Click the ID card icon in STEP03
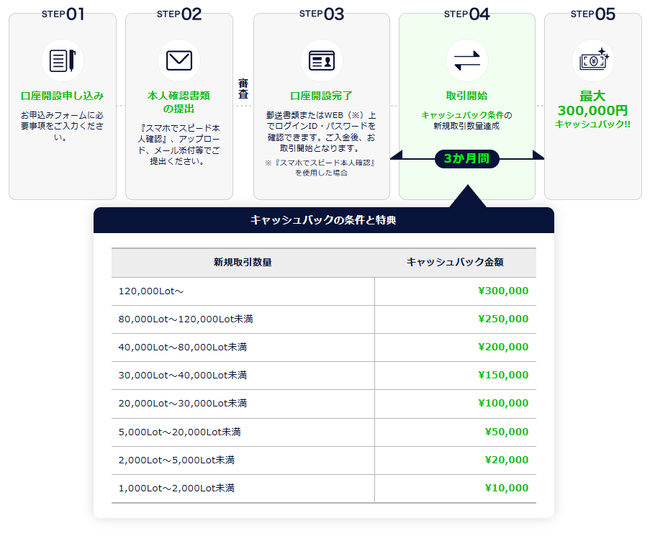The width and height of the screenshot is (650, 537). tap(321, 60)
